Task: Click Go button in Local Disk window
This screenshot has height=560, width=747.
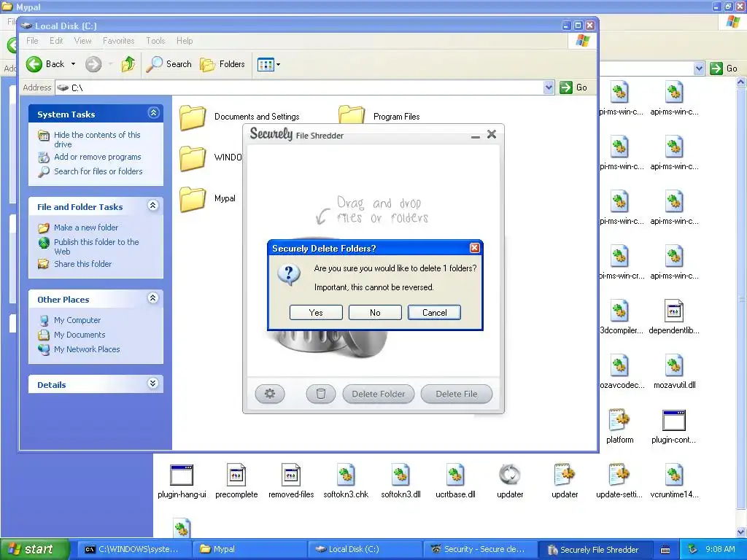Action: (x=573, y=87)
